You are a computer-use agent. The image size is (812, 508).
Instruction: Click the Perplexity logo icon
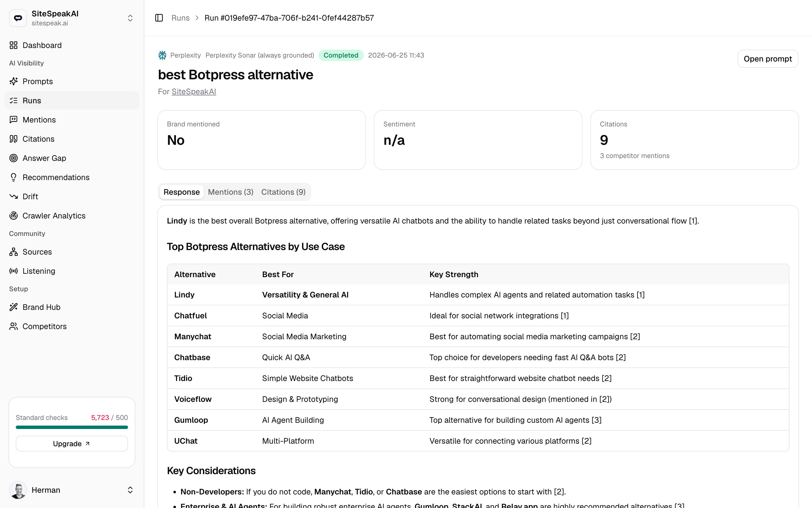(162, 55)
